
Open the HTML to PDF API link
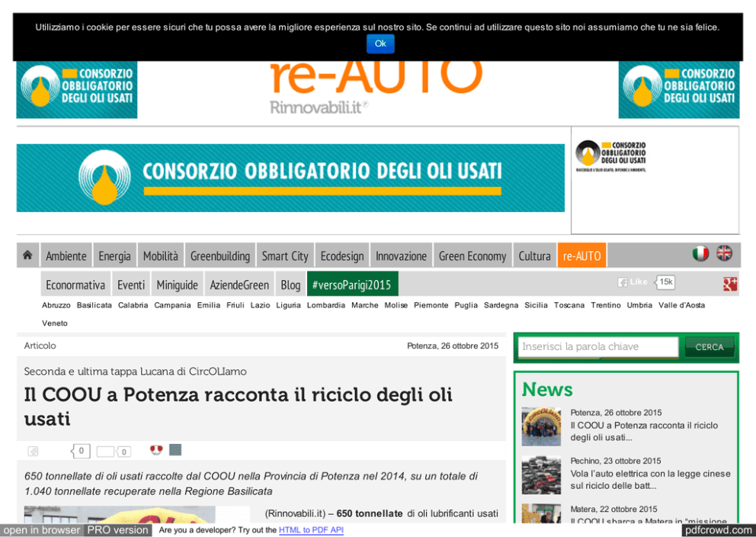pos(311,530)
